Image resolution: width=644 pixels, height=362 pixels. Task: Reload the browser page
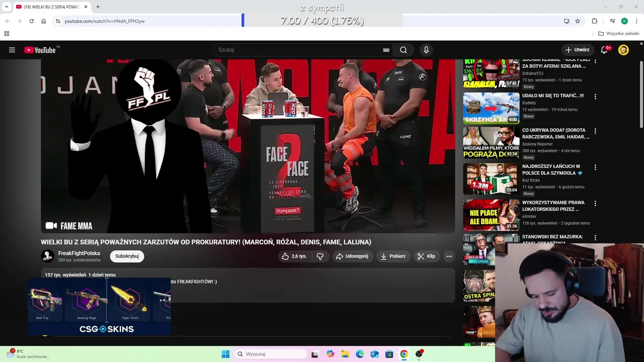click(x=31, y=21)
